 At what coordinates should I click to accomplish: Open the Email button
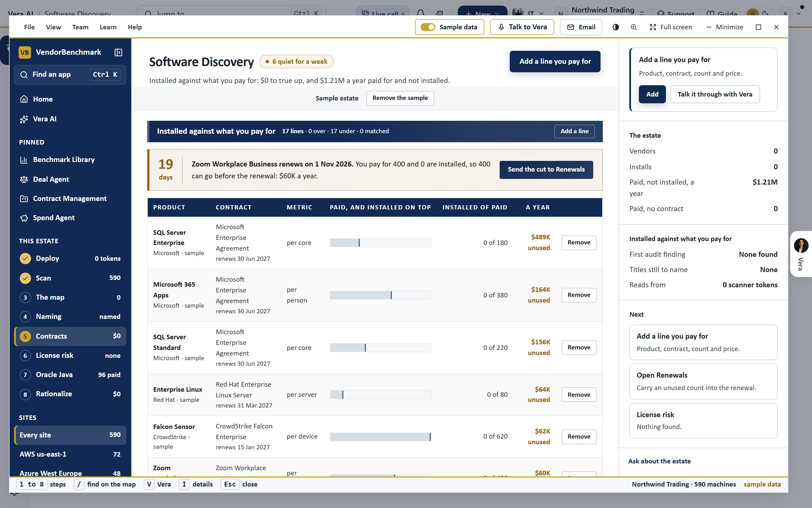pyautogui.click(x=581, y=27)
